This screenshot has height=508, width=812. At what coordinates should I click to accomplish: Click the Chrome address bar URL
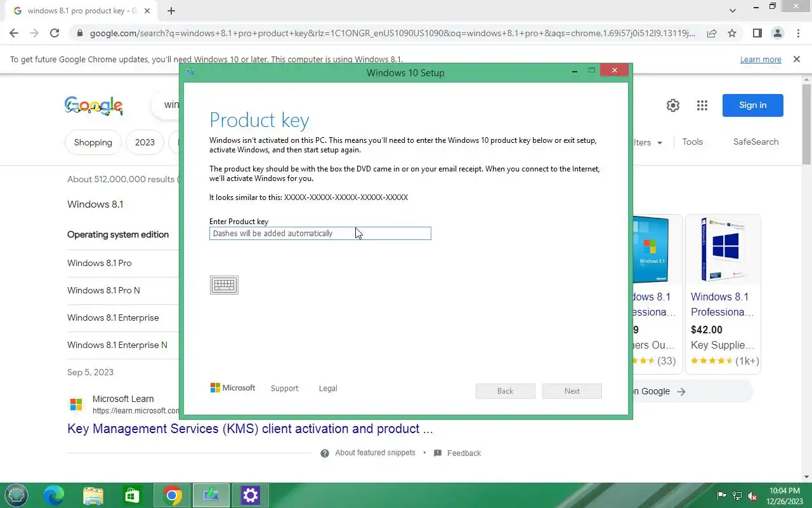pos(392,33)
